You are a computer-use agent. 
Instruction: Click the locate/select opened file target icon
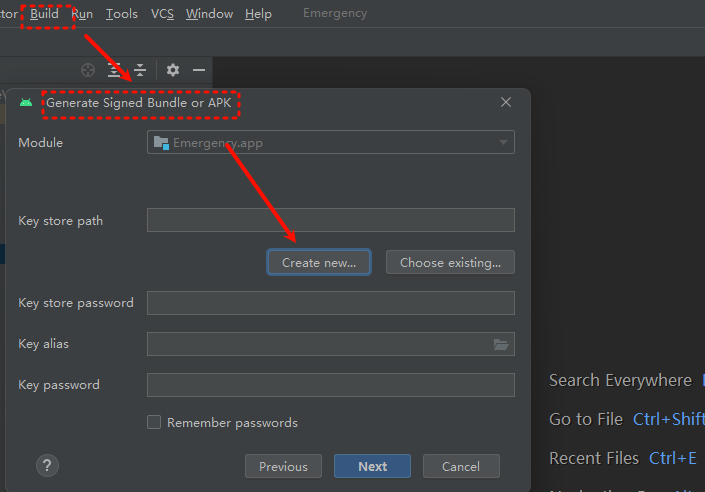tap(88, 70)
